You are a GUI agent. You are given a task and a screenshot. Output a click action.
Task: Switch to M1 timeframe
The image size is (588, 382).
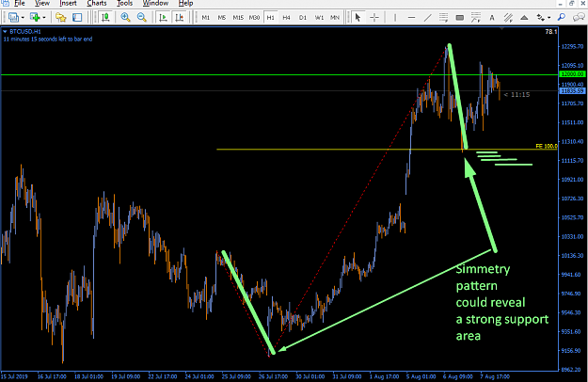point(205,18)
